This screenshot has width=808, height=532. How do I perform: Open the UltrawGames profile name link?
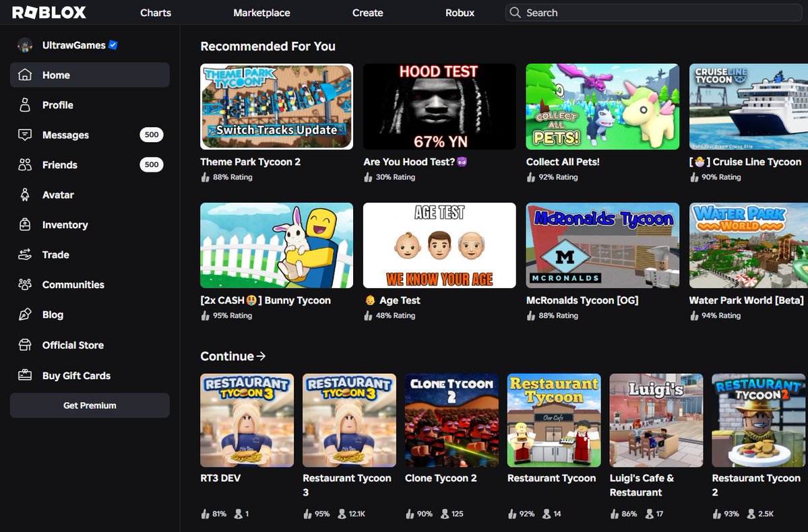click(73, 45)
